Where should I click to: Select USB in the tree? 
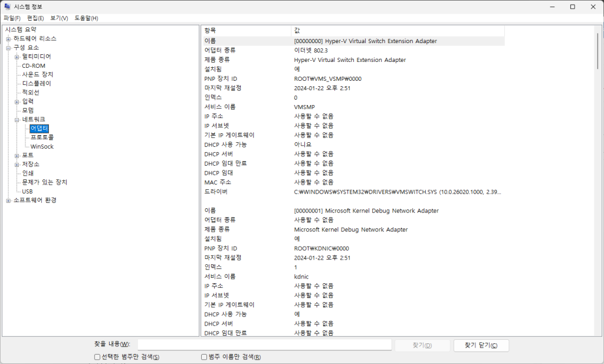point(27,191)
